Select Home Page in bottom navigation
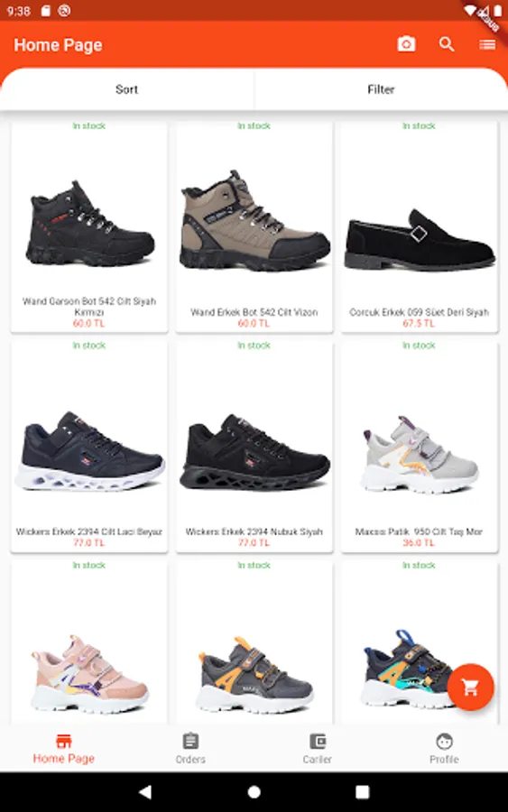Viewport: 508px width, 812px height. (64, 748)
